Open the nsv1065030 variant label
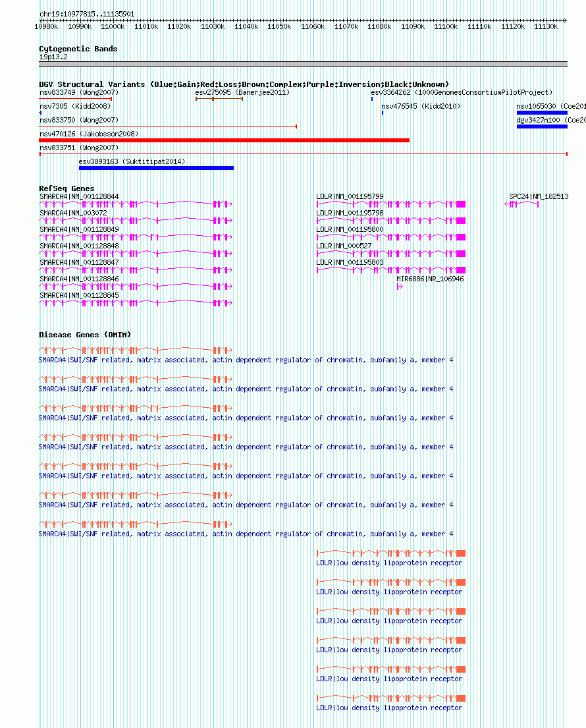Viewport: 586px width, 728px height. point(551,106)
